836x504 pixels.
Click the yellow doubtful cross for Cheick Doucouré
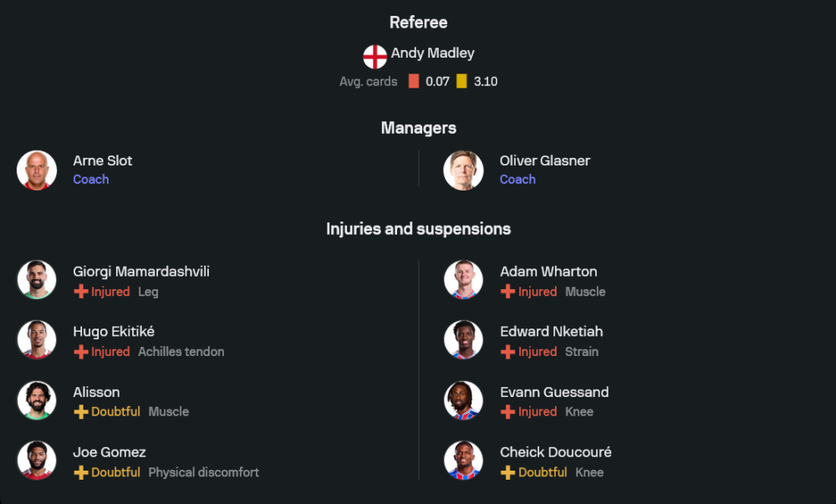[507, 472]
